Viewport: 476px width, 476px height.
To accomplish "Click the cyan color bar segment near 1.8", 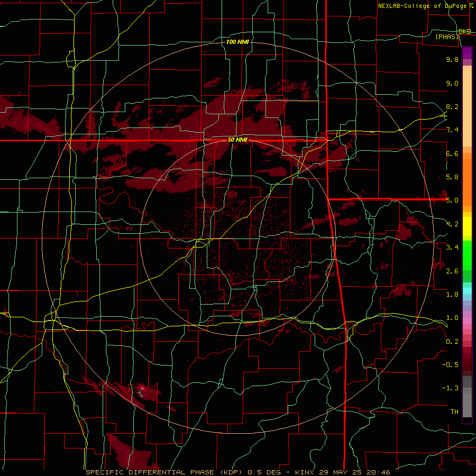I will tap(467, 291).
